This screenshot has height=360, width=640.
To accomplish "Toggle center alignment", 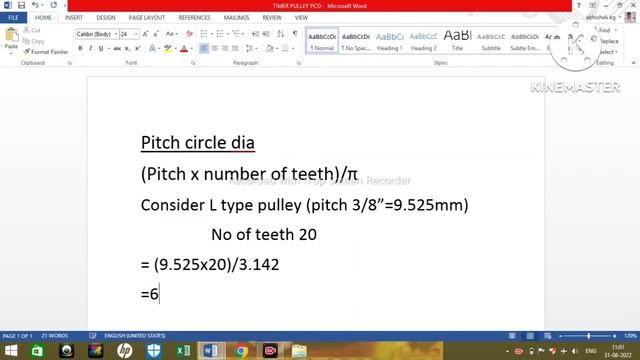I will (214, 49).
